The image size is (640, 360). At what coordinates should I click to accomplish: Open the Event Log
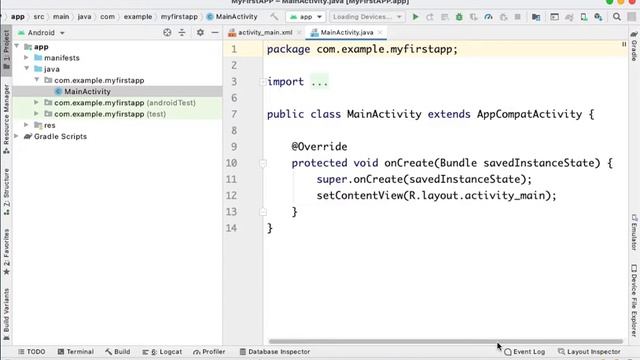pos(525,351)
